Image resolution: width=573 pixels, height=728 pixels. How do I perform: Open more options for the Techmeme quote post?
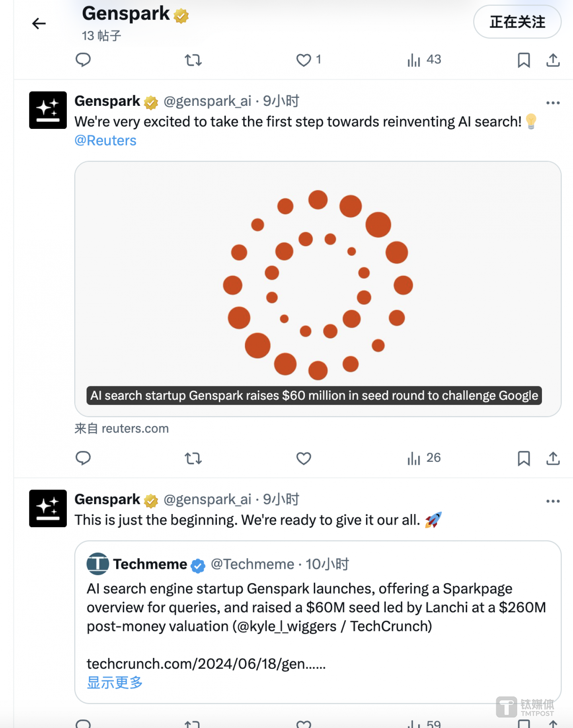click(x=553, y=501)
